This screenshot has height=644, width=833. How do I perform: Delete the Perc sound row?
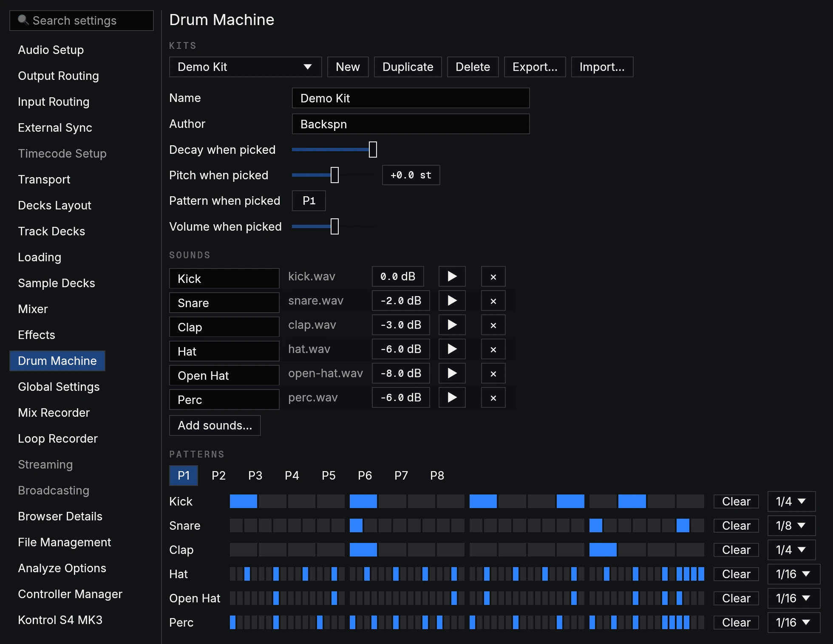(493, 398)
